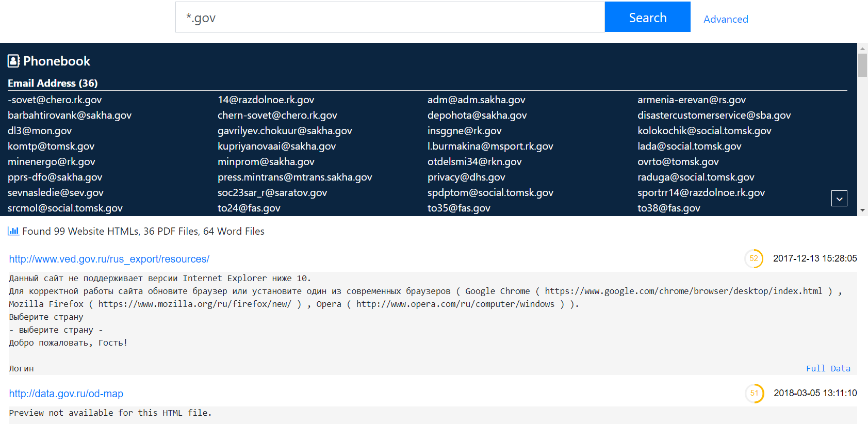The image size is (868, 424).
Task: Click press.mintrans@mtrans.sakha.gov email
Action: click(x=294, y=177)
